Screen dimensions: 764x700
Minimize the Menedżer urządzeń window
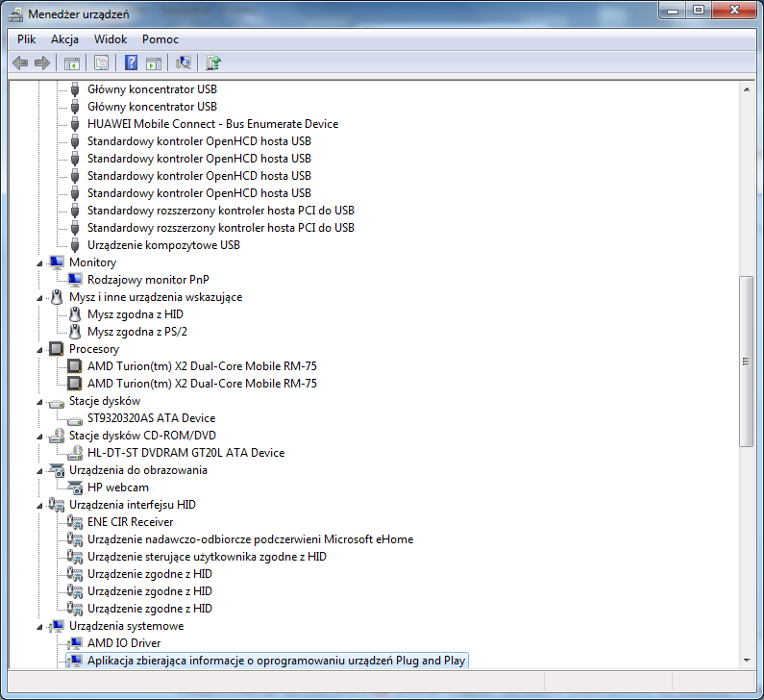[x=673, y=10]
